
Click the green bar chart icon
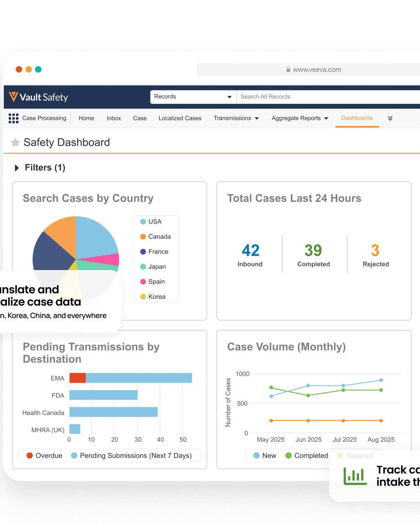(x=355, y=476)
